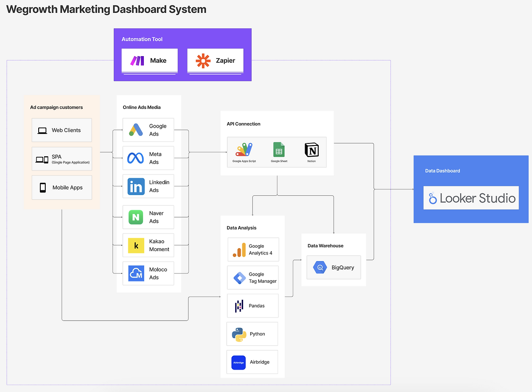Select the Python logo icon
This screenshot has height=392, width=532.
point(239,334)
